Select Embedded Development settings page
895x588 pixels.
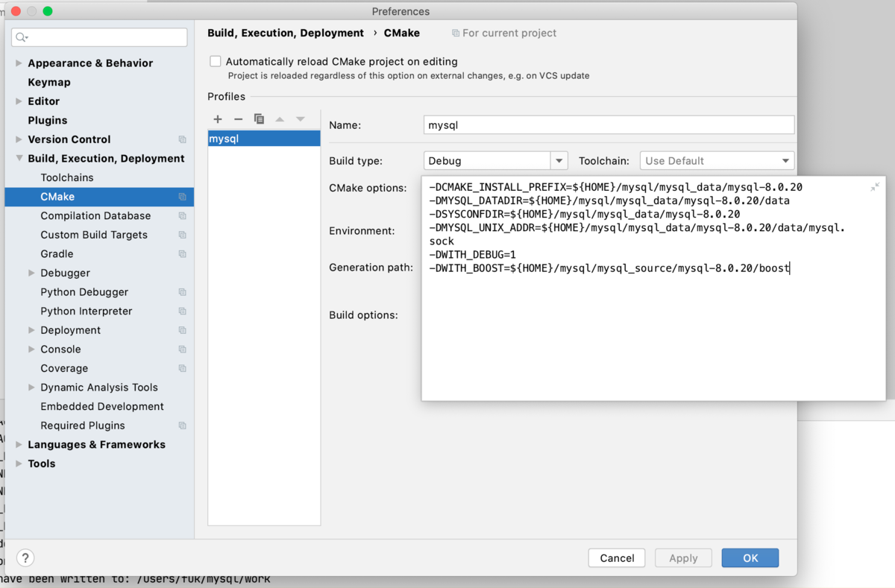102,406
